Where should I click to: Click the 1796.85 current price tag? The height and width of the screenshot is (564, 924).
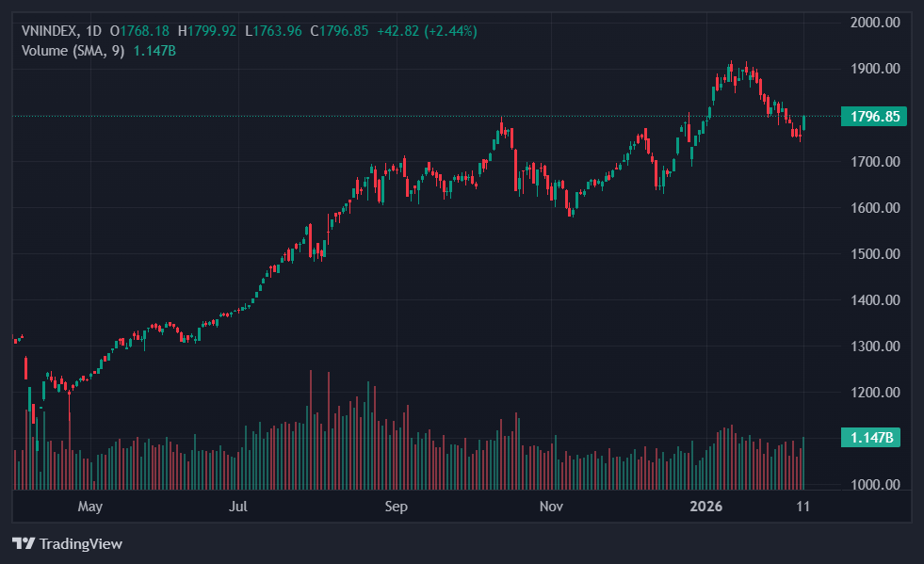[x=875, y=117]
